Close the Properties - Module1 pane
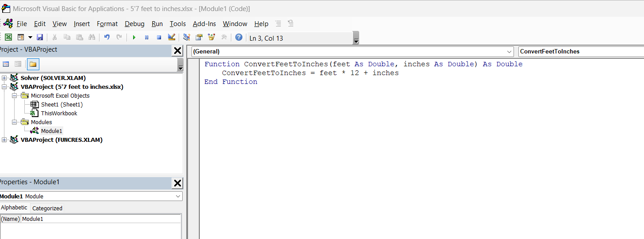 click(x=177, y=183)
